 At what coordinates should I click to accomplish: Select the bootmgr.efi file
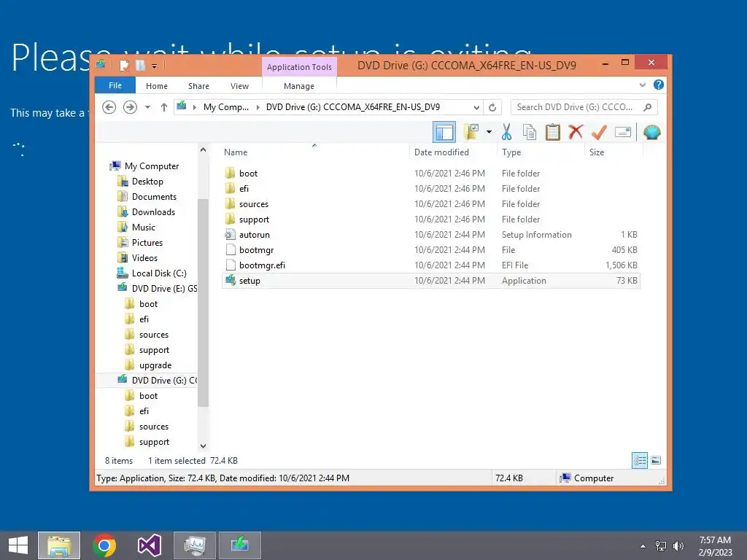431,265
